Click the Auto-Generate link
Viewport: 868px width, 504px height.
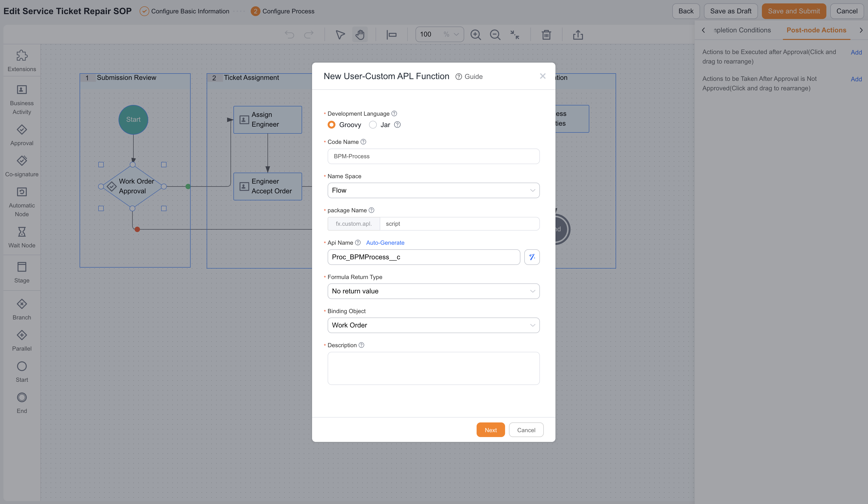click(x=385, y=243)
